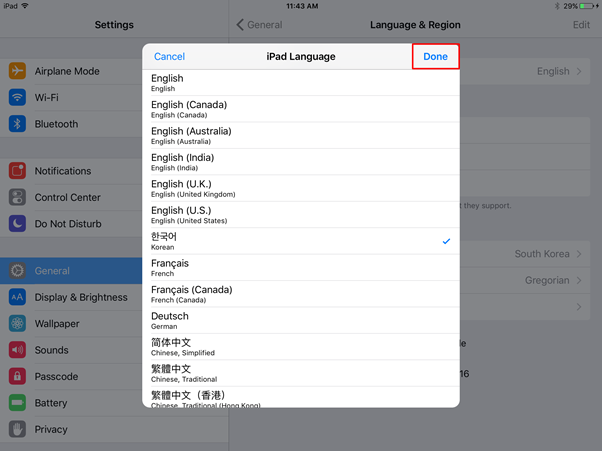This screenshot has height=451, width=602.
Task: Tap the Airplane Mode icon
Action: [17, 71]
